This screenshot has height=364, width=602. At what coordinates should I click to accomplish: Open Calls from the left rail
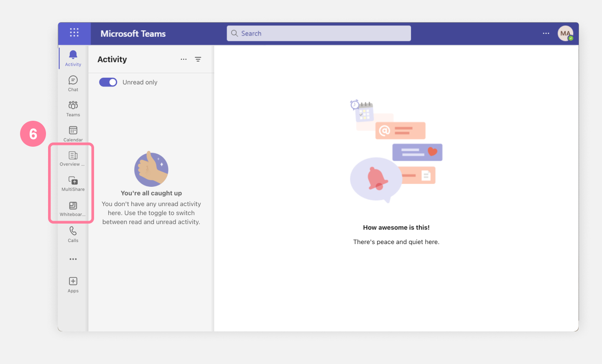coord(73,234)
